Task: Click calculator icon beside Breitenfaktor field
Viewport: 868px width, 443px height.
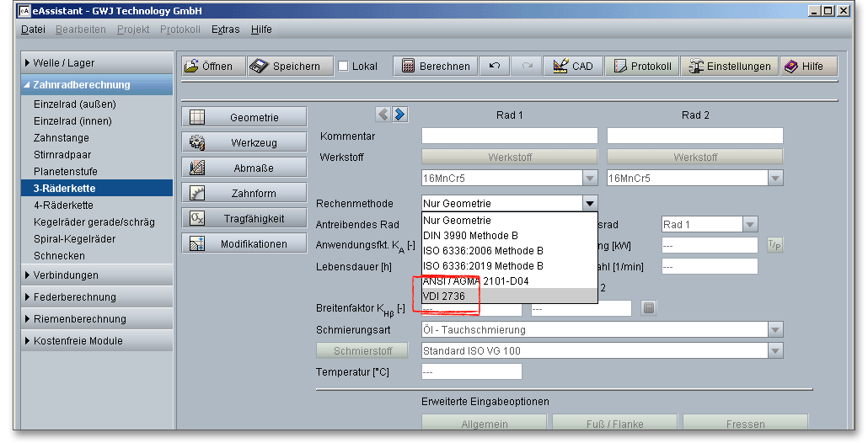Action: click(649, 308)
